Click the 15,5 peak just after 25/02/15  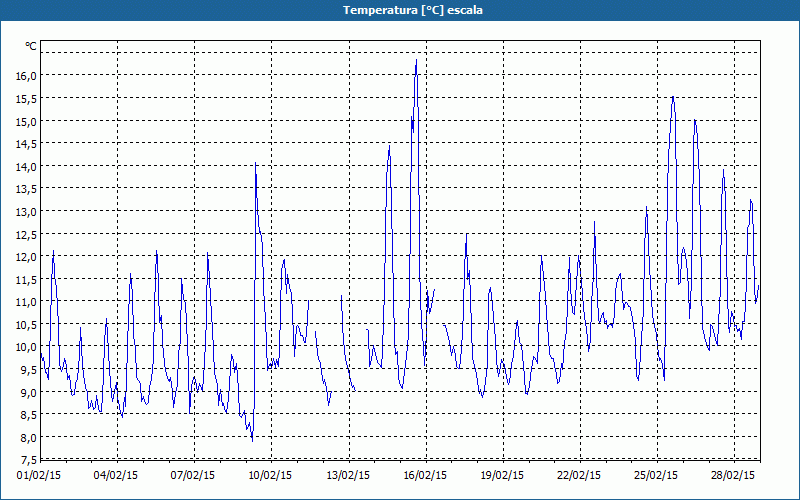(x=673, y=97)
